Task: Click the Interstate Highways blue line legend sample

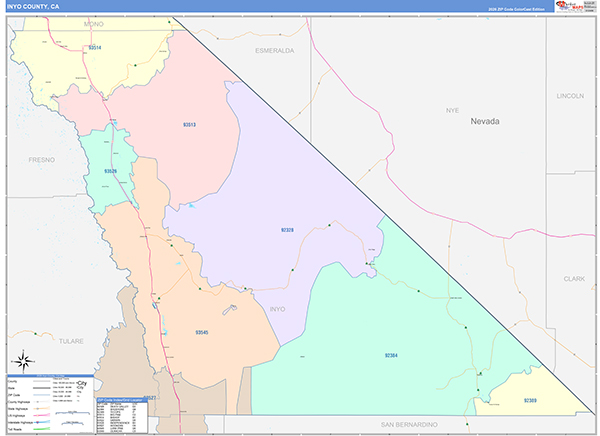Action: tap(42, 422)
